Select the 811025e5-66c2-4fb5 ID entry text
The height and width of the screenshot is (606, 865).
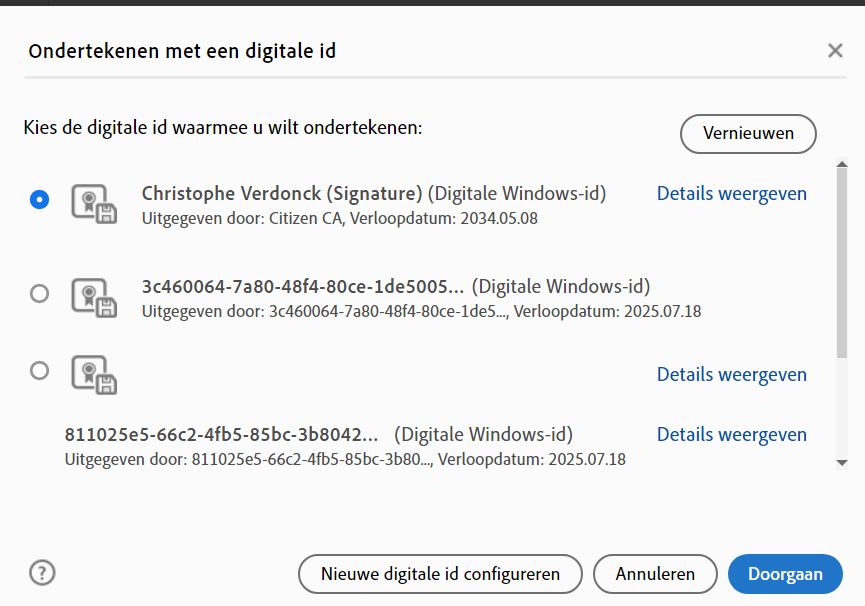coord(222,435)
